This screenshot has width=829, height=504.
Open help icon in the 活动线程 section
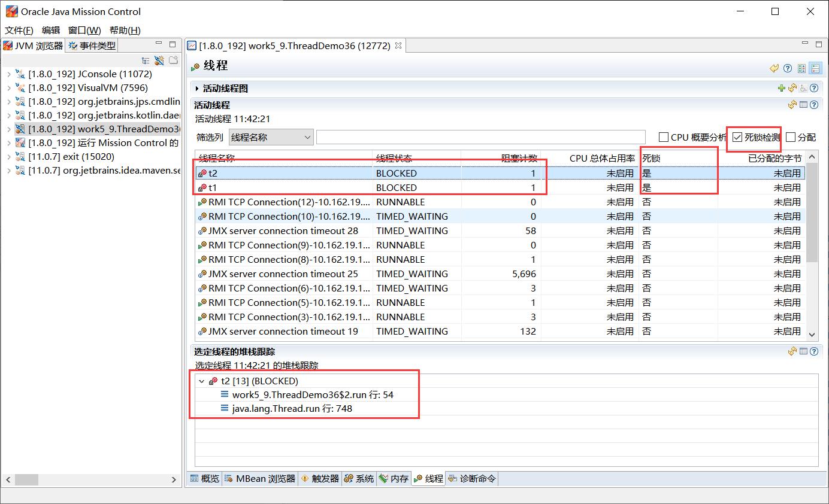tap(814, 105)
